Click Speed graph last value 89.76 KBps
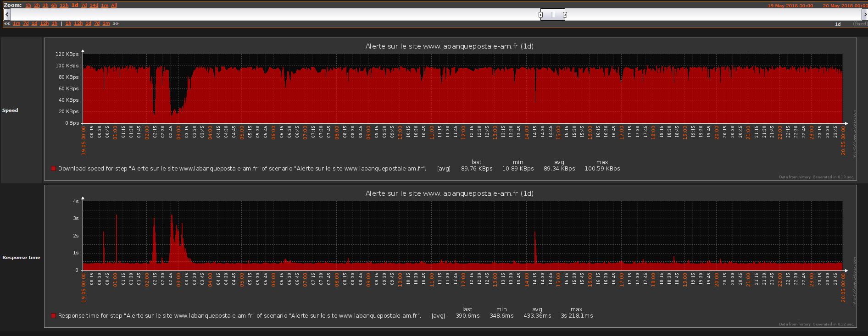This screenshot has height=336, width=868. point(477,169)
